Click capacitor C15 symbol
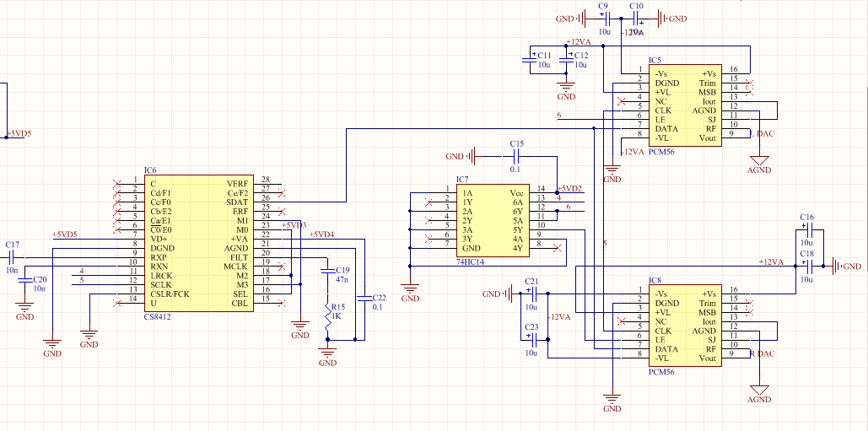Viewport: 868px width, 431px height. coord(516,157)
